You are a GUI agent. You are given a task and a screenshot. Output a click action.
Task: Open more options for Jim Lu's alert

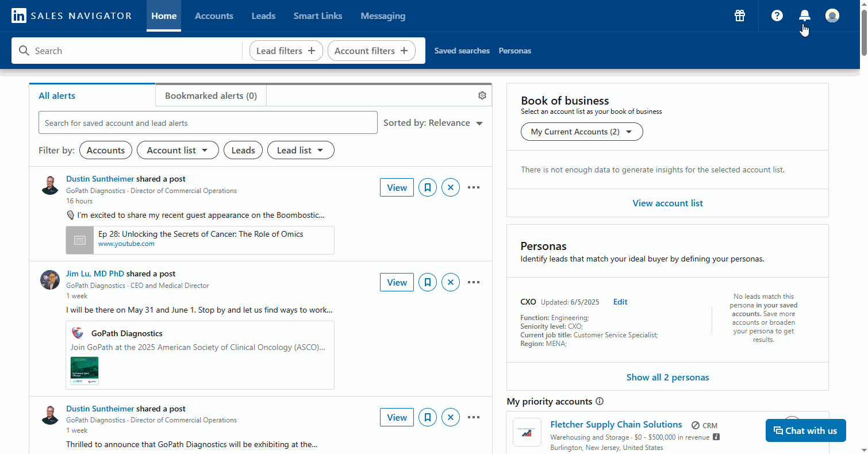pyautogui.click(x=474, y=282)
